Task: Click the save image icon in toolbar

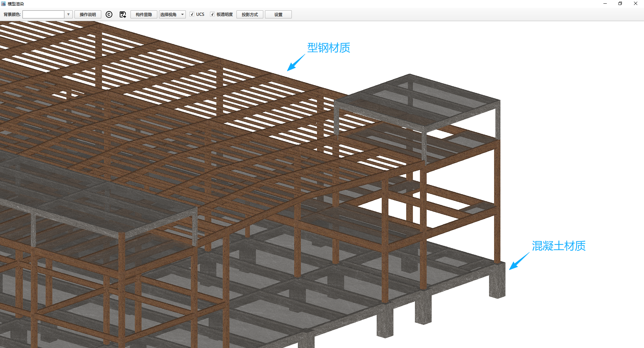Action: coord(123,14)
